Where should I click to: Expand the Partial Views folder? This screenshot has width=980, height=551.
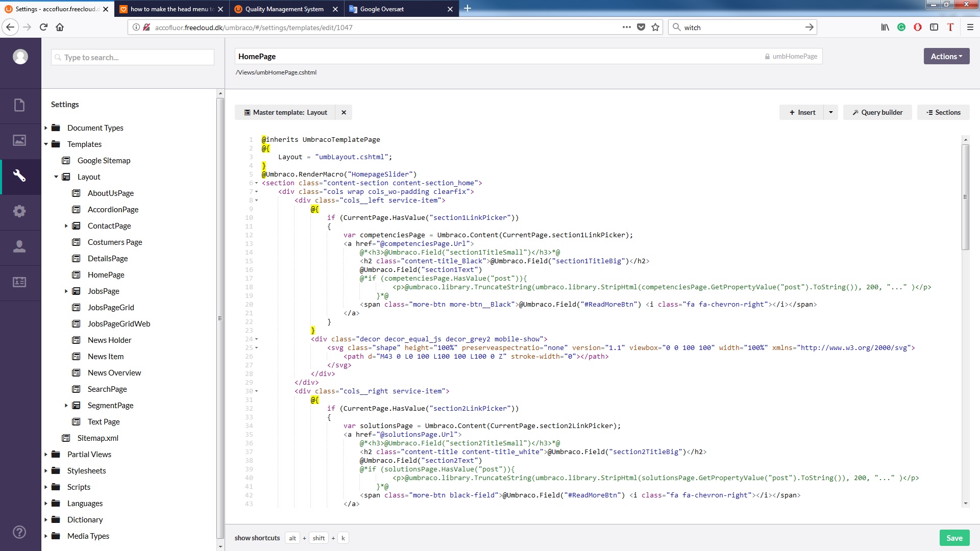(x=45, y=455)
